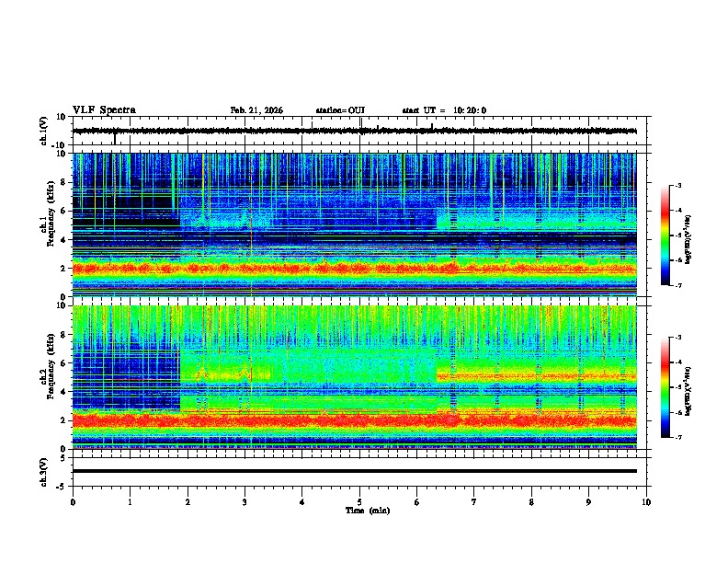The height and width of the screenshot is (563, 728).
Task: Click the ch.1 frequency tick label "8"
Action: click(x=64, y=182)
